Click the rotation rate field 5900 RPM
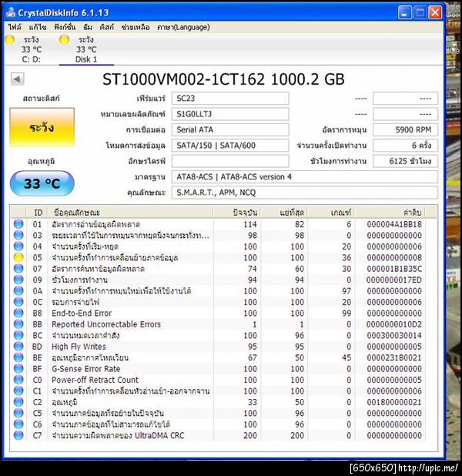The height and width of the screenshot is (476, 462). 405,130
